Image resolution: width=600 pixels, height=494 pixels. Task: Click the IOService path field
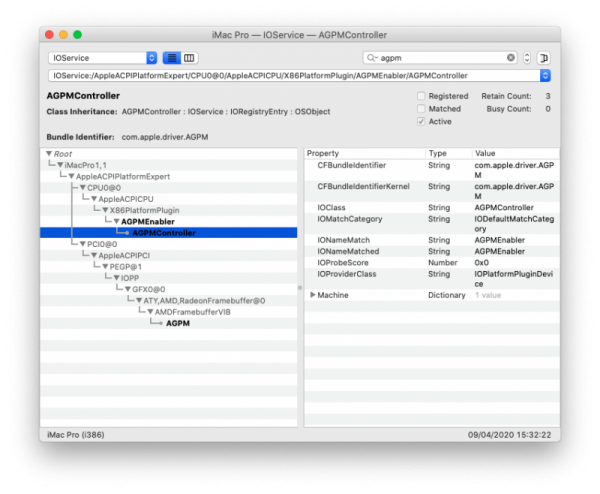coord(294,75)
